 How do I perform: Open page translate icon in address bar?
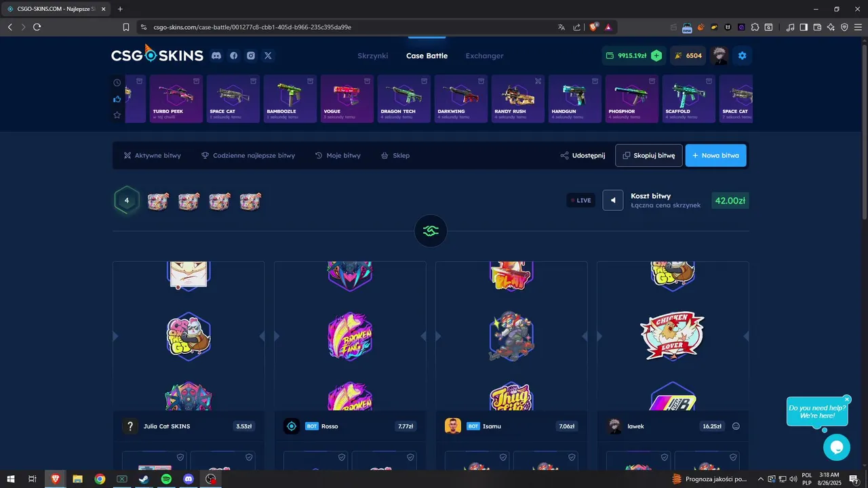coord(561,27)
